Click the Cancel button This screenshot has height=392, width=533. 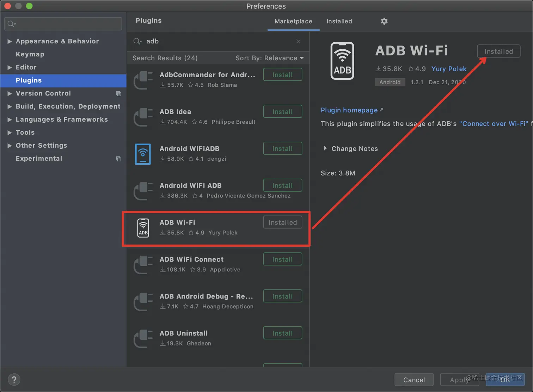pos(414,380)
